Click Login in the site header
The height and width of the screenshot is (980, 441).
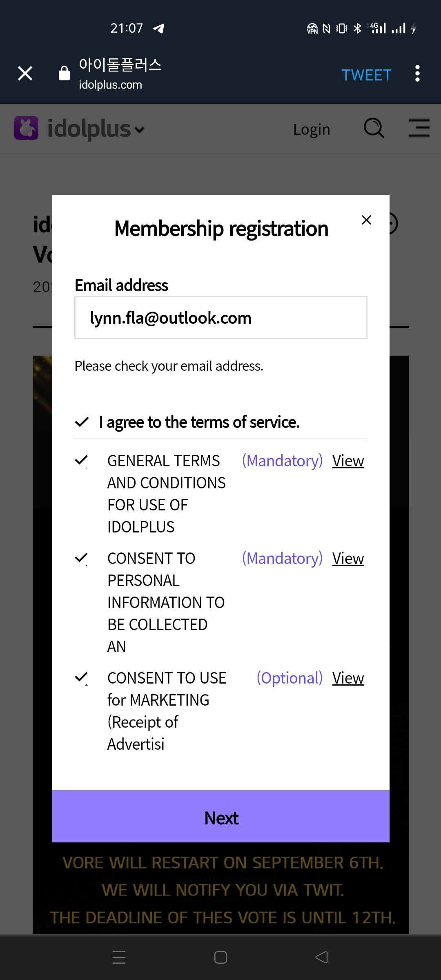click(312, 129)
